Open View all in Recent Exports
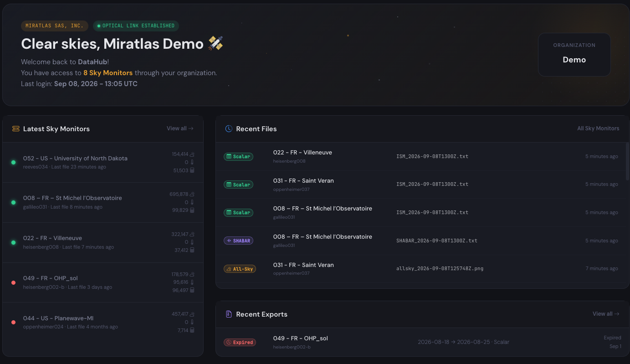 pyautogui.click(x=606, y=314)
